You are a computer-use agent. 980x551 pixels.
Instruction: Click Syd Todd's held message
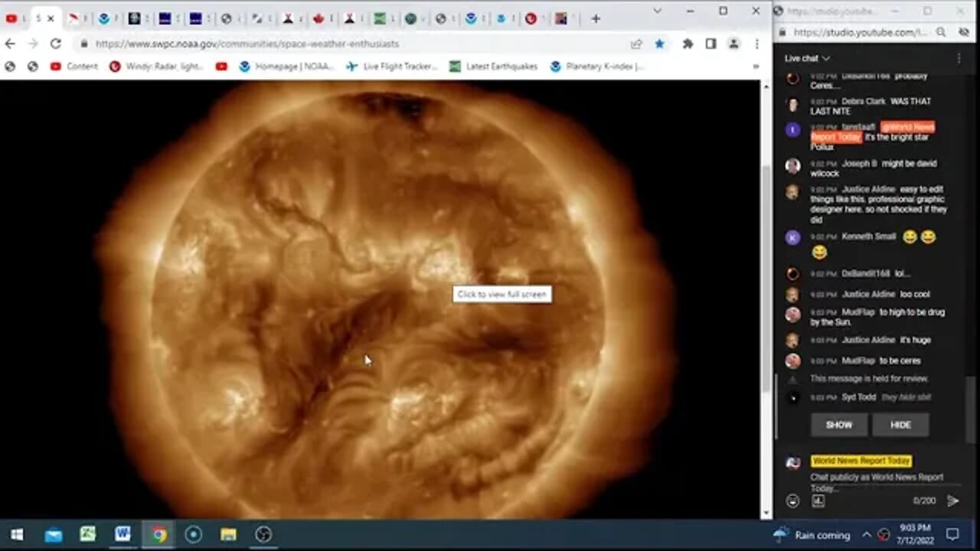906,397
